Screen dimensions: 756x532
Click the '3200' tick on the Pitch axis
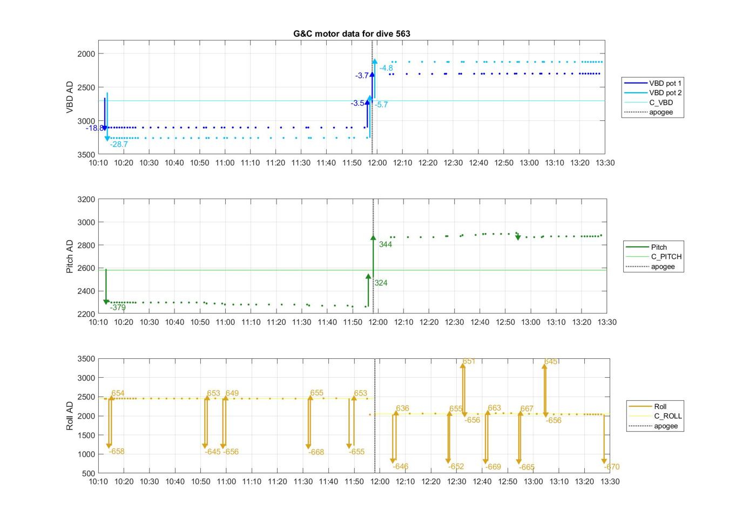(x=86, y=199)
